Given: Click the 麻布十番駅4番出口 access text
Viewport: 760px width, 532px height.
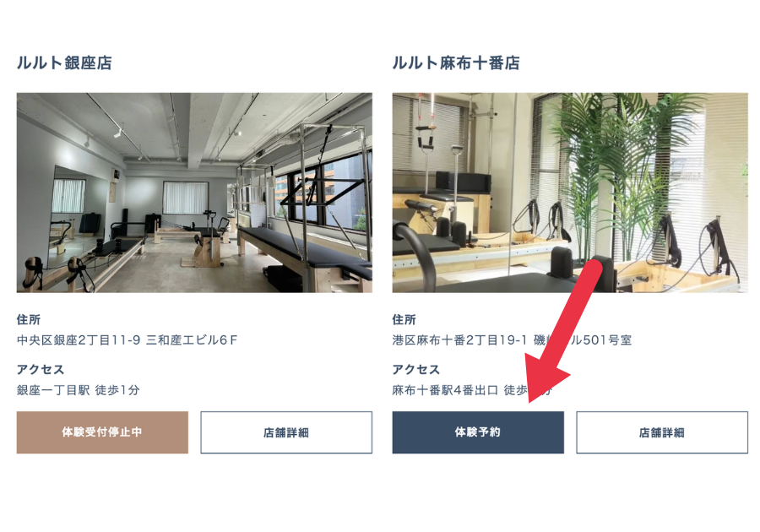Looking at the screenshot, I should [x=445, y=390].
